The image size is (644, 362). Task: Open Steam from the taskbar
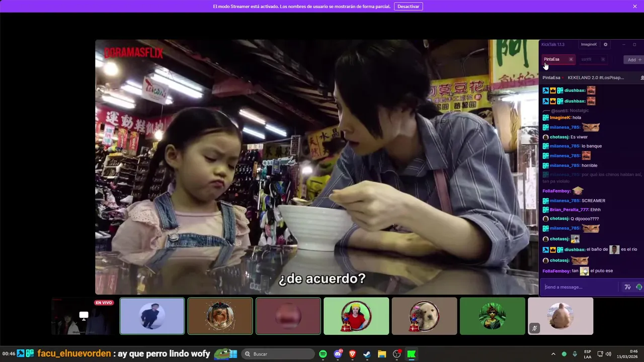coord(367,354)
